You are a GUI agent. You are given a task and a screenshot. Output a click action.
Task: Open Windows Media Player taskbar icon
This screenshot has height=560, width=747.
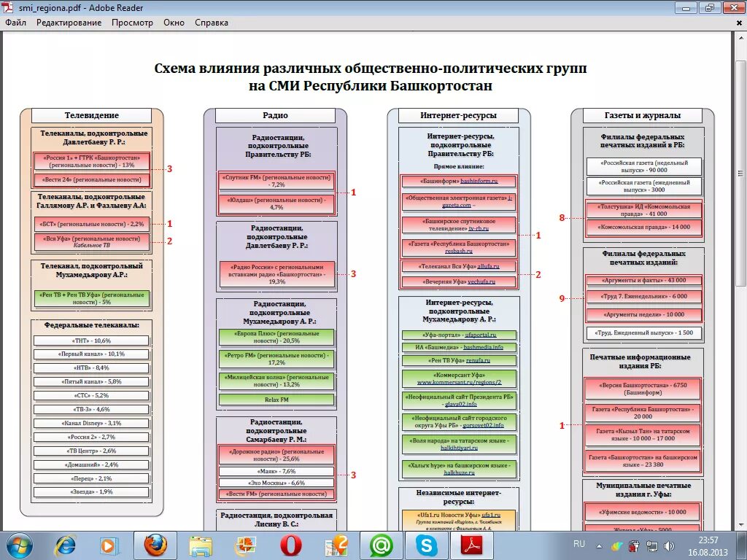[108, 545]
